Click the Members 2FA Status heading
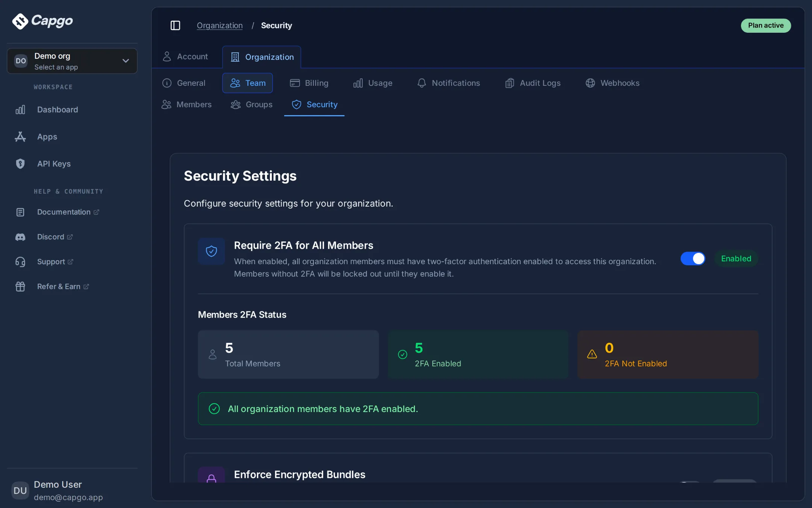The width and height of the screenshot is (812, 508). click(242, 315)
